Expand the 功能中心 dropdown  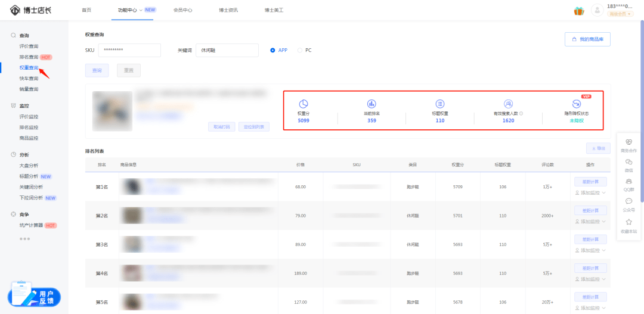pyautogui.click(x=141, y=10)
